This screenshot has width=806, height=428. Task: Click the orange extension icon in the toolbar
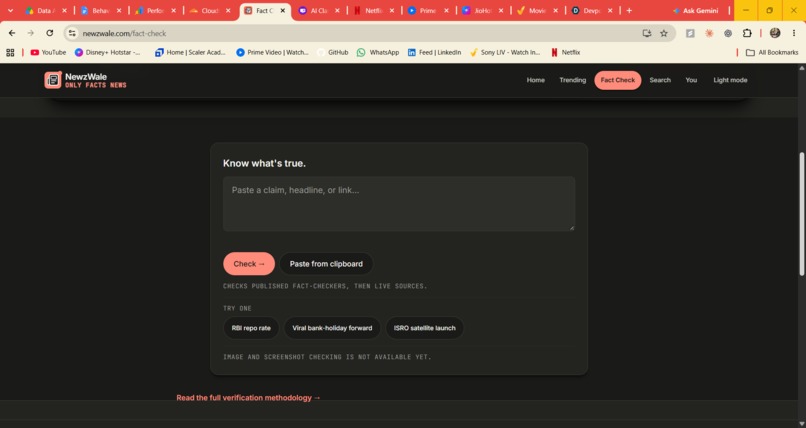[x=709, y=33]
